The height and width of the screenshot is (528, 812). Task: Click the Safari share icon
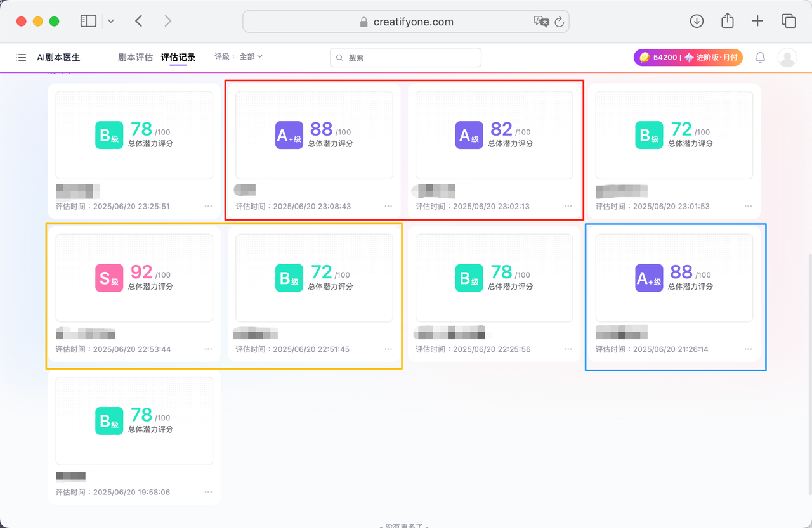point(727,21)
